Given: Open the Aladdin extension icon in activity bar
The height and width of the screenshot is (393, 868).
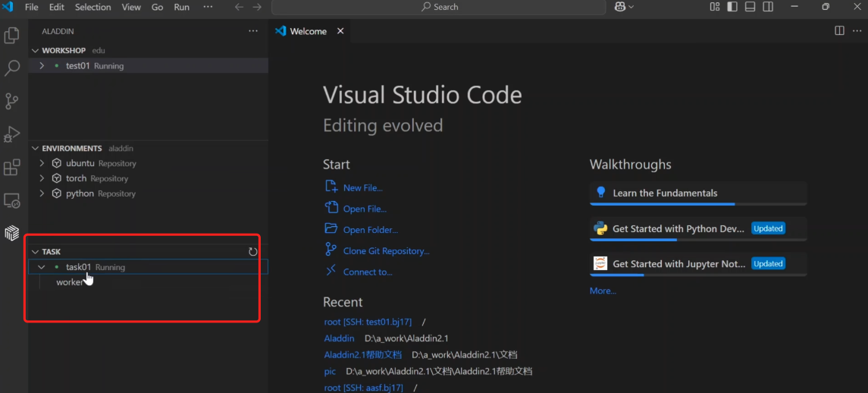Looking at the screenshot, I should pos(11,234).
